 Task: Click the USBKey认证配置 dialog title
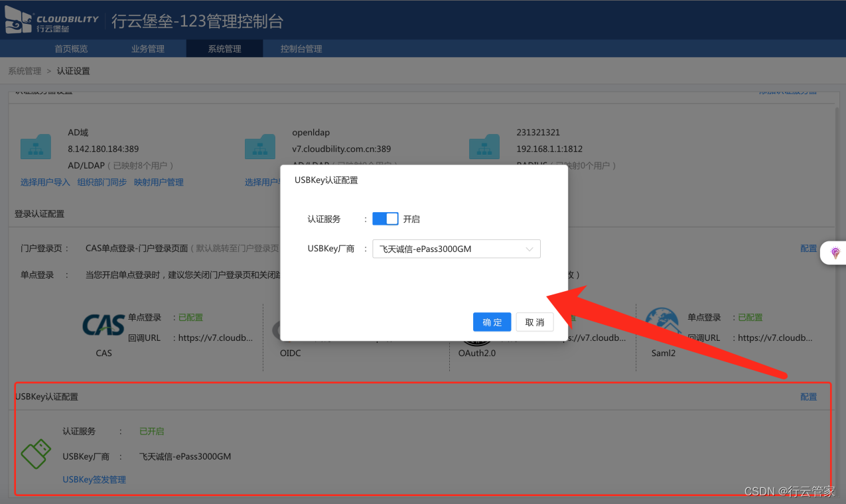[326, 180]
